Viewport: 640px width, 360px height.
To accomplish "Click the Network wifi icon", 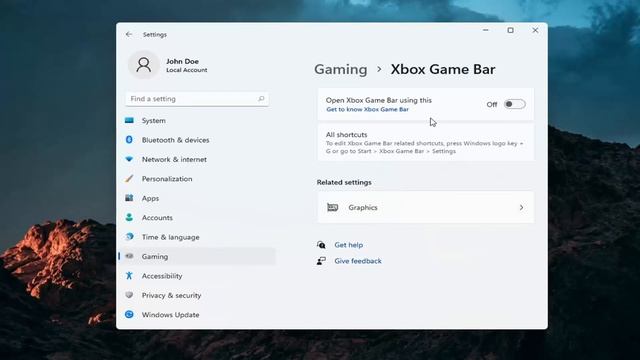I will (129, 159).
